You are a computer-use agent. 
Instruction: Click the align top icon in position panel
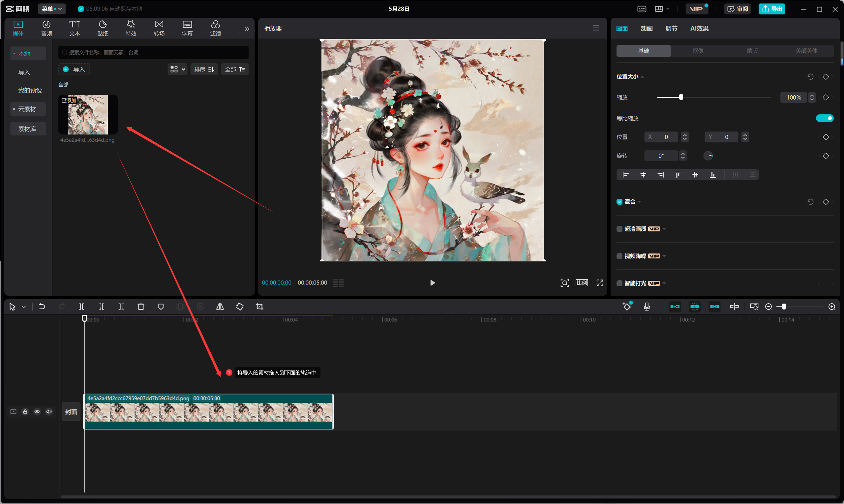678,175
